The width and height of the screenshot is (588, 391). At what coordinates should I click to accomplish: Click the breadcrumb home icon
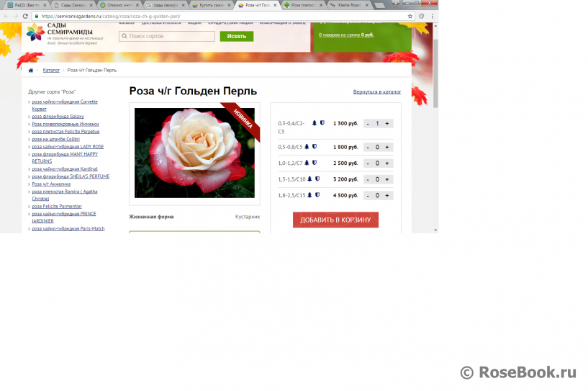coord(31,70)
